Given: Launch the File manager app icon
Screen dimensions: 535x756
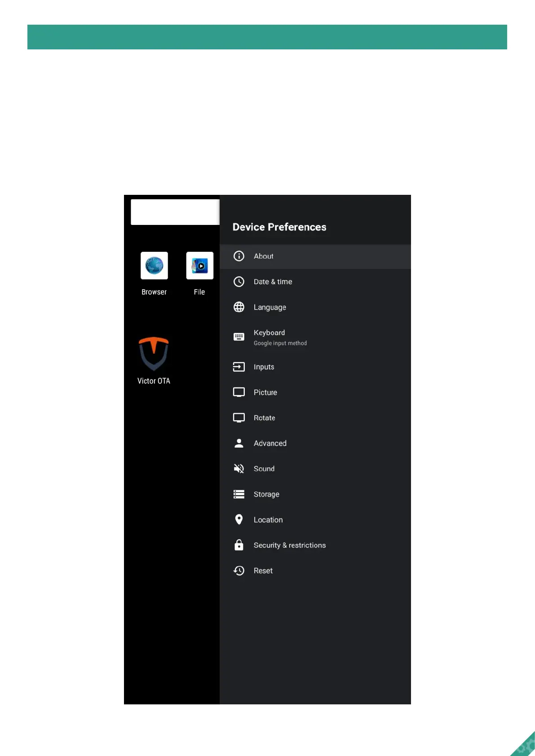Looking at the screenshot, I should pos(200,265).
